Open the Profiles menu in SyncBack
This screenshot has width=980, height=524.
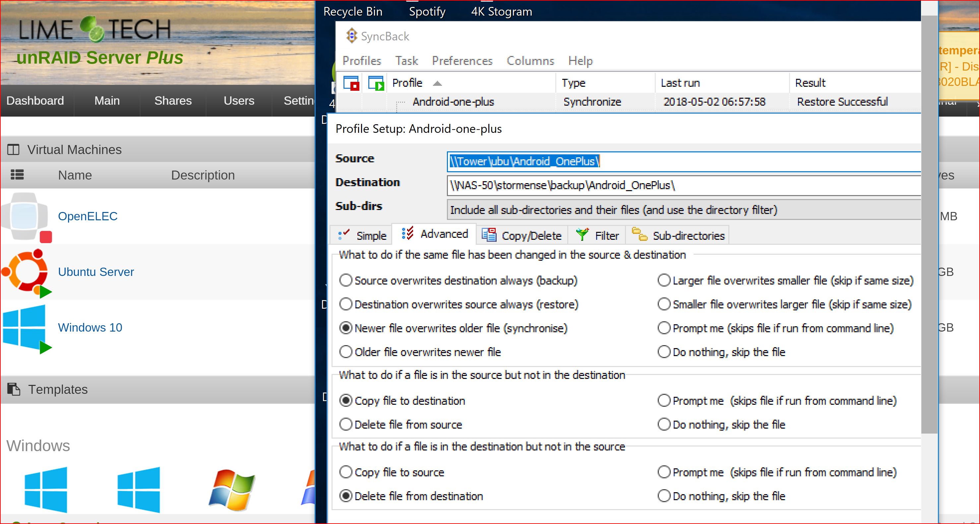(362, 61)
